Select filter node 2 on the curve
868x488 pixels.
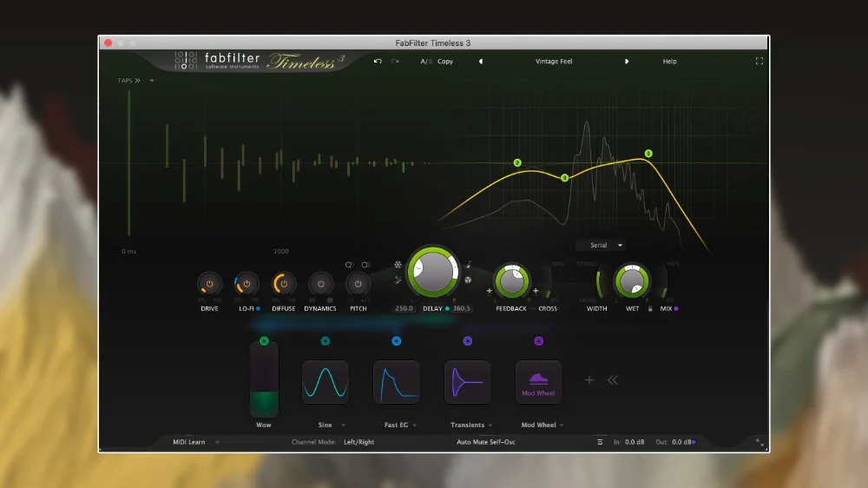(x=517, y=163)
